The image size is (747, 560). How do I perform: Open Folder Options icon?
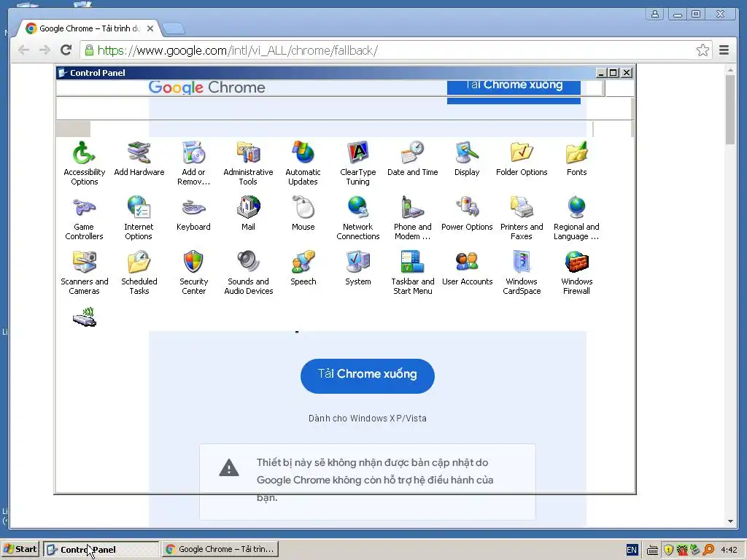[x=522, y=158]
